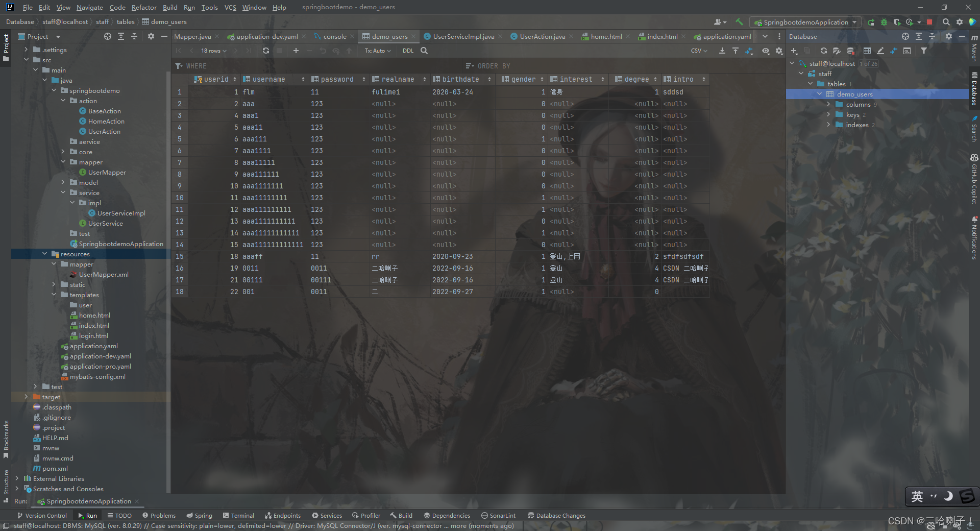Click the Sogou input method 英 indicator
The image size is (980, 531).
[917, 496]
